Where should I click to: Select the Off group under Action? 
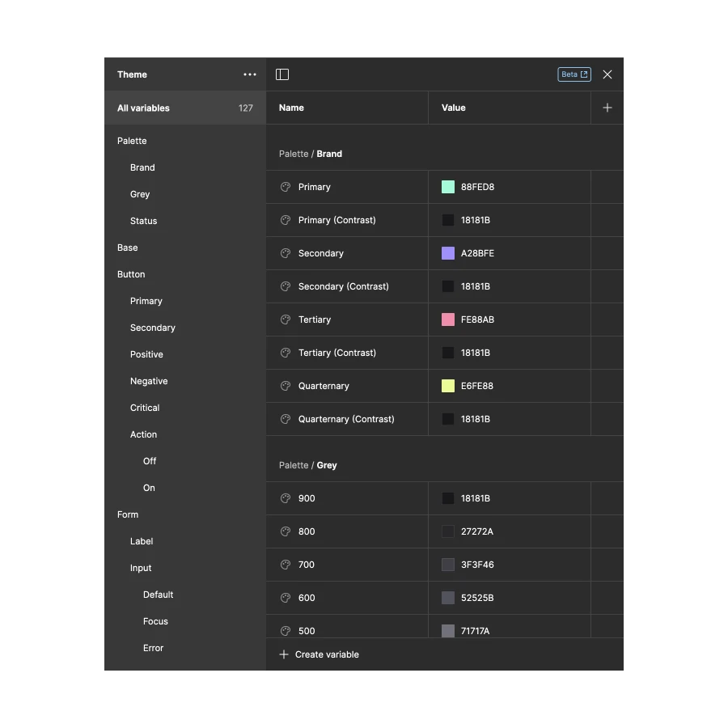(x=150, y=461)
